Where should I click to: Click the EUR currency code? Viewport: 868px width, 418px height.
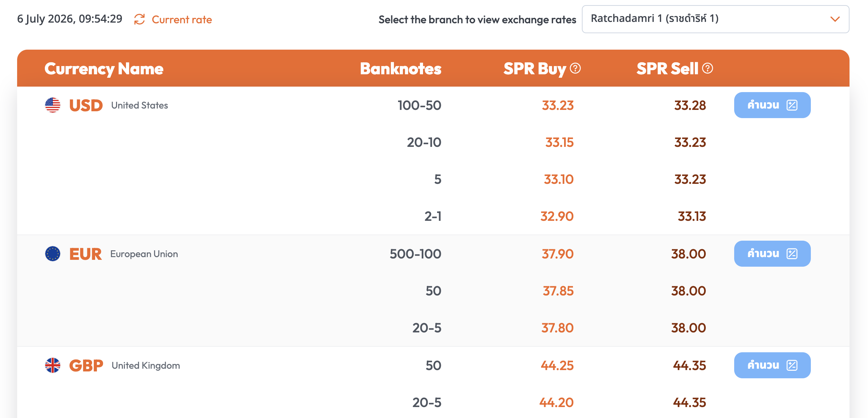click(x=85, y=254)
